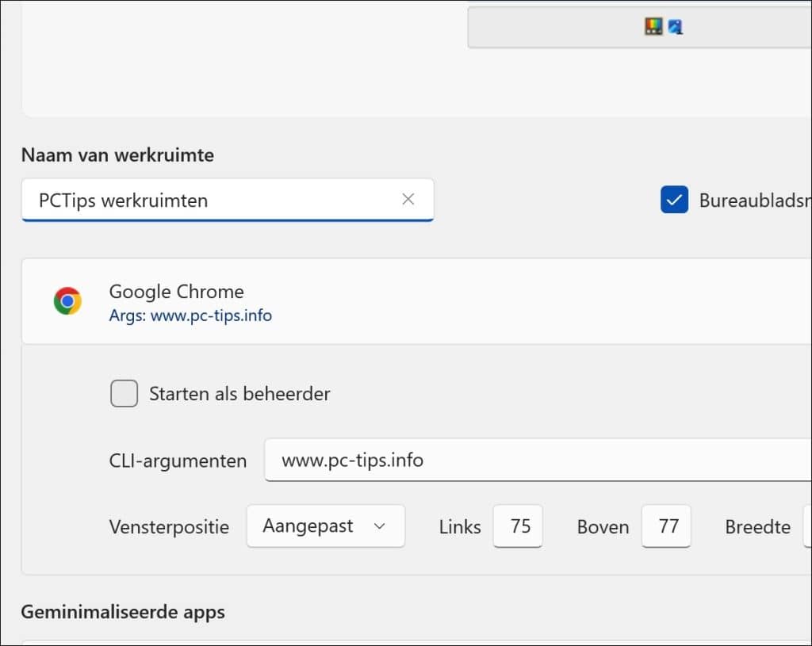This screenshot has width=812, height=646.
Task: Click the colorful app icon in preview bar
Action: tap(653, 26)
